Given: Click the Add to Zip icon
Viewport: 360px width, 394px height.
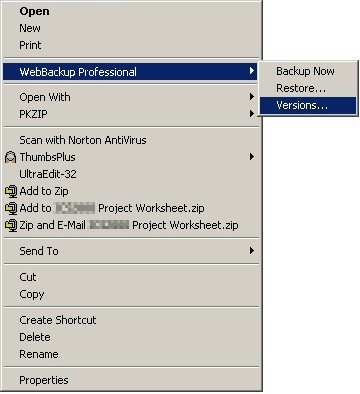Looking at the screenshot, I should pos(11,191).
